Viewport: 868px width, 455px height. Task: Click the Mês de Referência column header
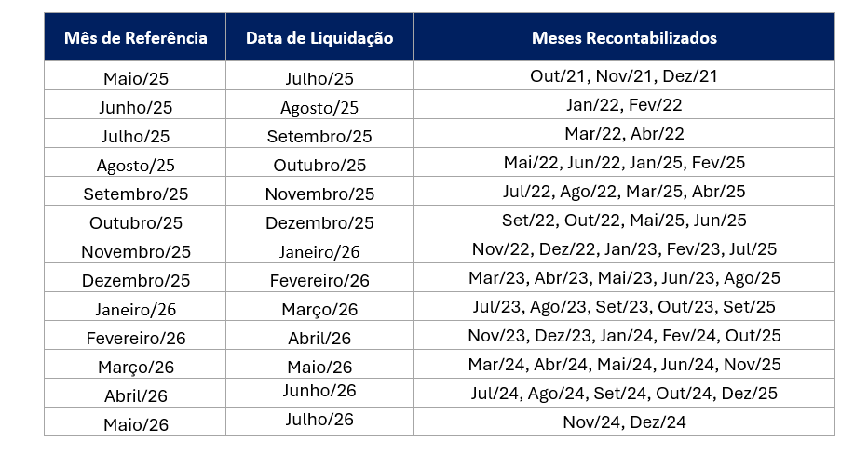[x=135, y=37]
